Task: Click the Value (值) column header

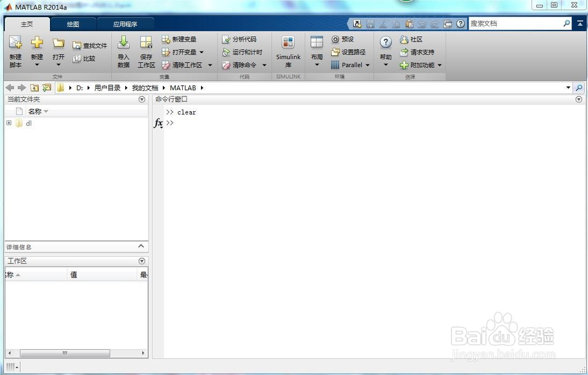Action: click(x=102, y=275)
